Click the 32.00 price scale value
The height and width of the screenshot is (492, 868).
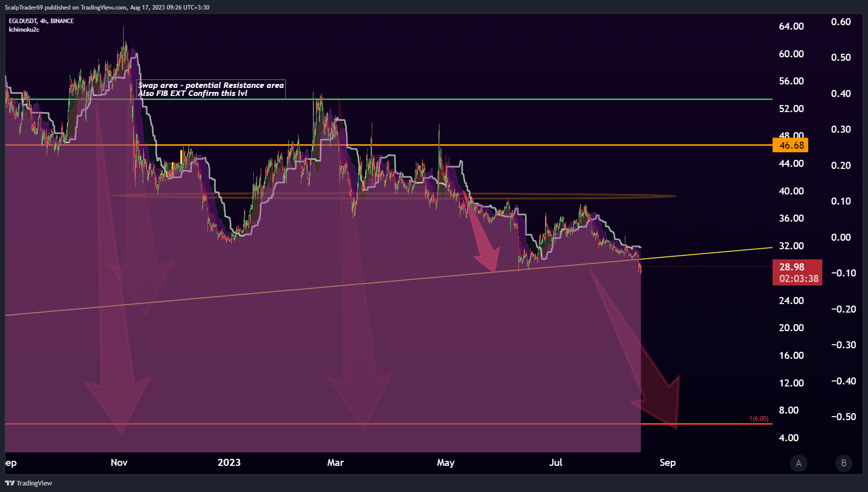click(791, 246)
